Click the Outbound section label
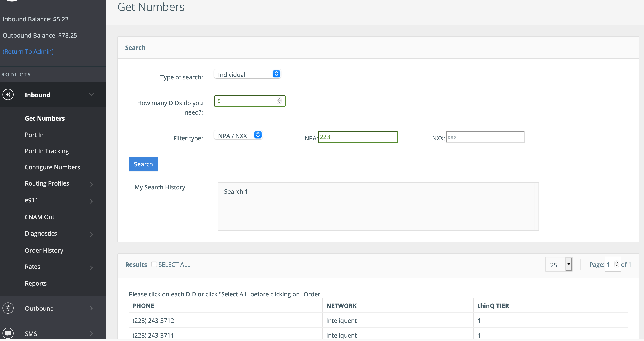The height and width of the screenshot is (341, 644). [x=39, y=308]
